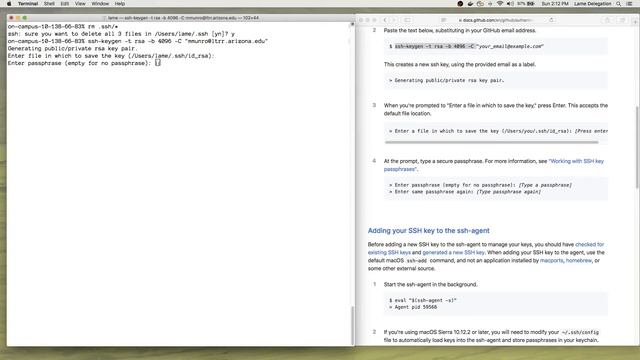640x360 pixels.
Task: Click 'Enter same passphrase again' code line
Action: pyautogui.click(x=465, y=192)
